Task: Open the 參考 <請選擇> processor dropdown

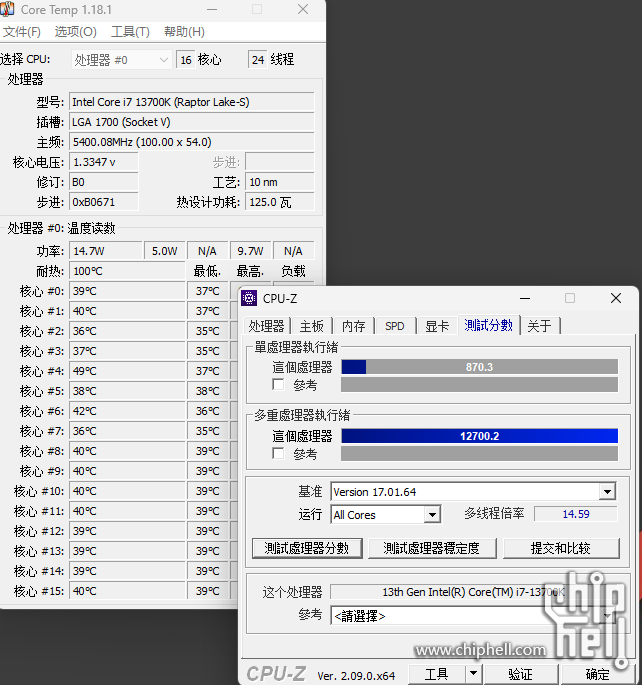Action: click(474, 616)
